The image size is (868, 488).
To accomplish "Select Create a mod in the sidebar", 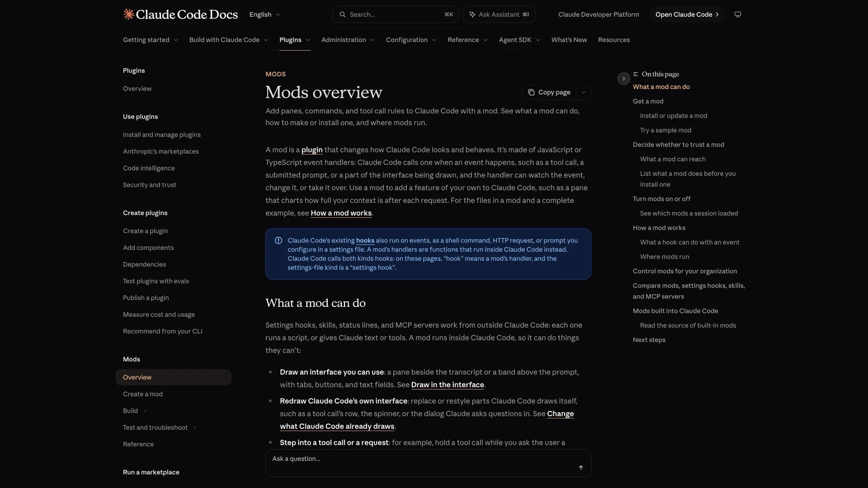I will 143,394.
